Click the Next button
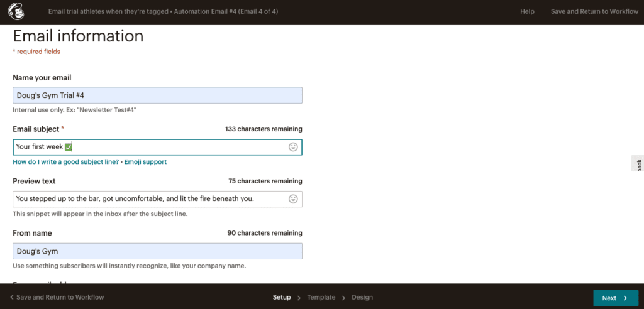This screenshot has width=644, height=309. pos(616,298)
